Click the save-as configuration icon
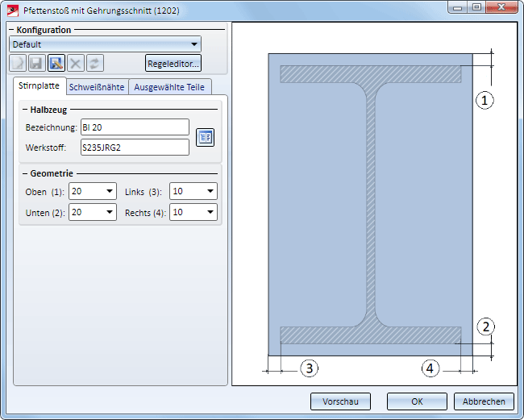 (x=56, y=63)
